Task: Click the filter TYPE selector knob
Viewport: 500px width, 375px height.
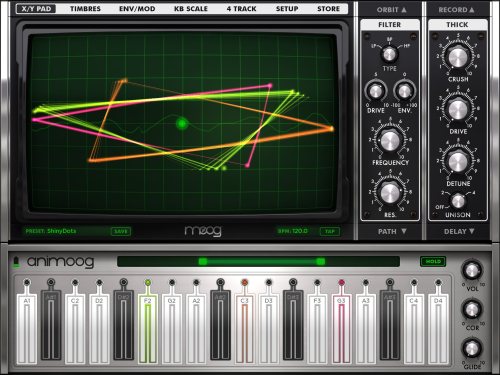Action: coord(389,54)
